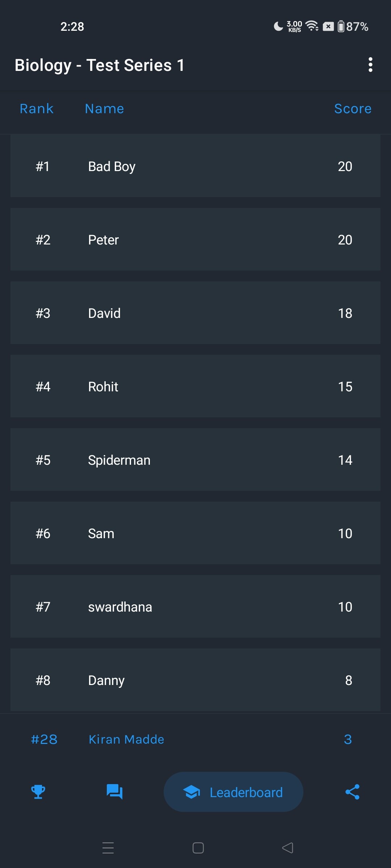391x868 pixels.
Task: Open the recent apps menu lines icon
Action: [x=108, y=848]
